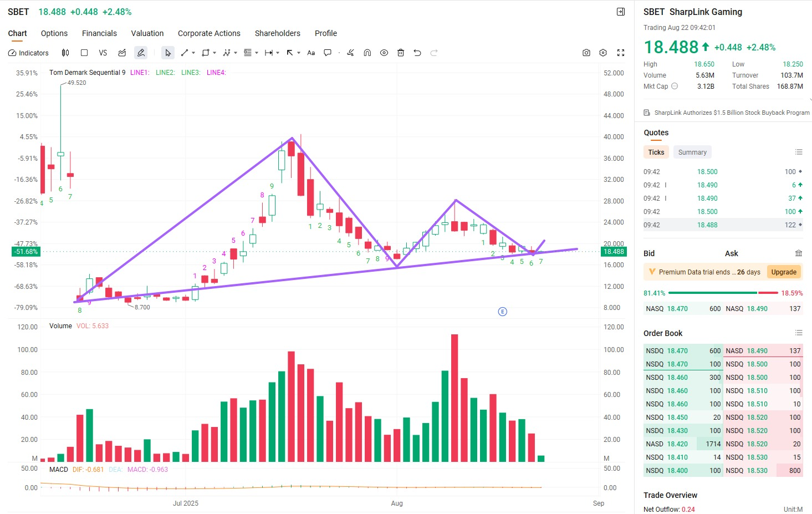Click the 18.488 tick row with 122
Viewport: 812px width, 514px height.
723,225
